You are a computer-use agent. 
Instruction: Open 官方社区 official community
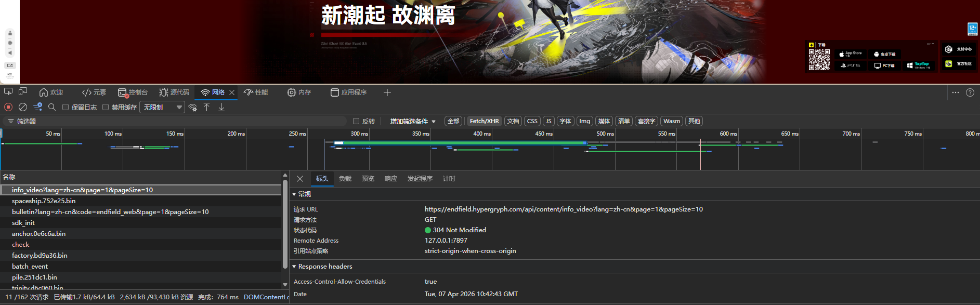[x=959, y=64]
